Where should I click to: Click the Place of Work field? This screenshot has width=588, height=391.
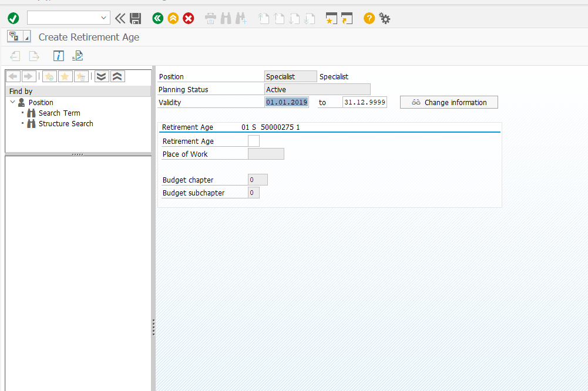266,154
